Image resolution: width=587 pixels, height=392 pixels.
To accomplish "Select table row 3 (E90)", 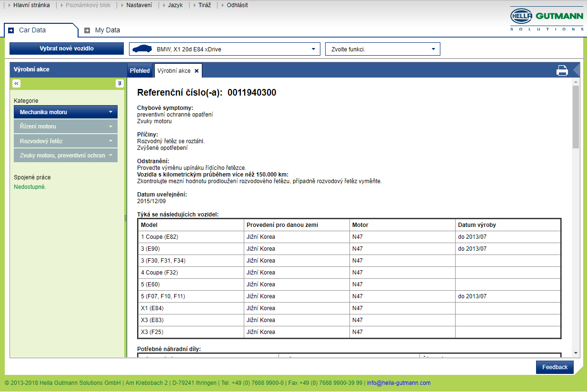I will tap(349, 249).
